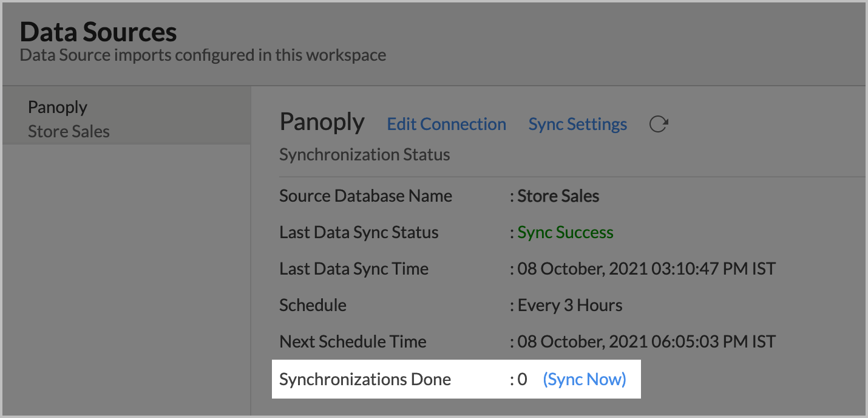Open Sync Settings for Panoply

pos(577,124)
